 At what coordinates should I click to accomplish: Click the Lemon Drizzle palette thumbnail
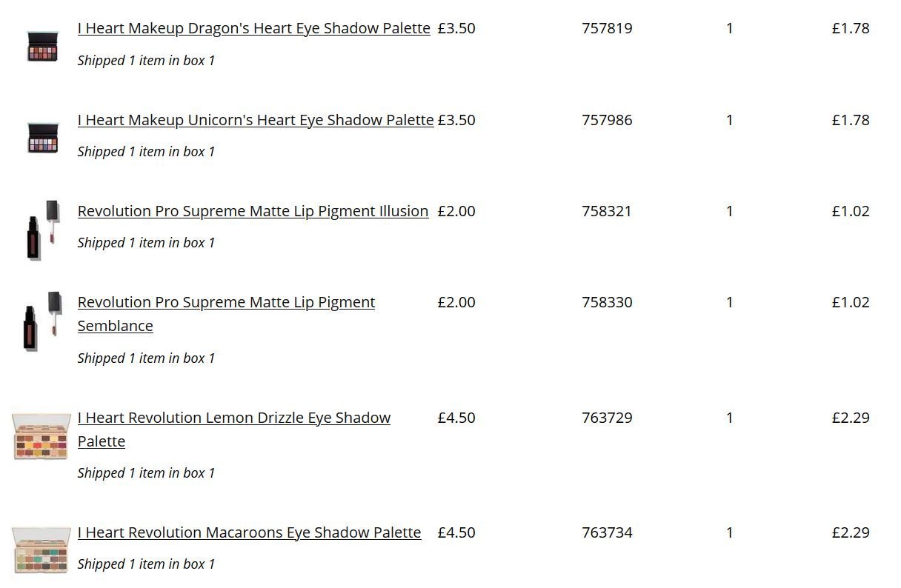[41, 436]
